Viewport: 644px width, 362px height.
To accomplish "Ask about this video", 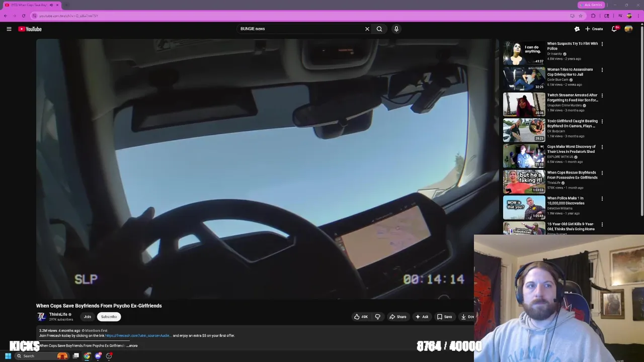I will point(422,317).
